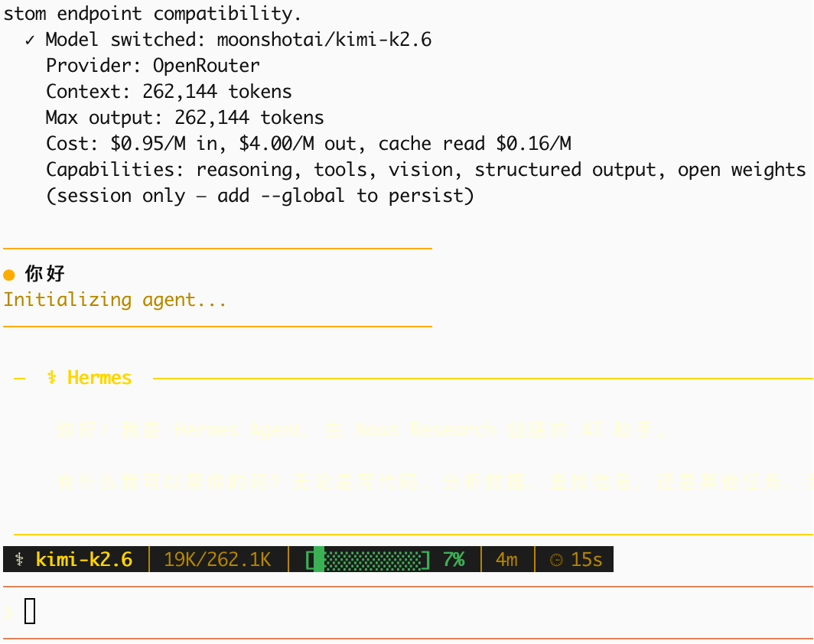Click the 4m session time segment
This screenshot has width=814, height=644.
(506, 559)
